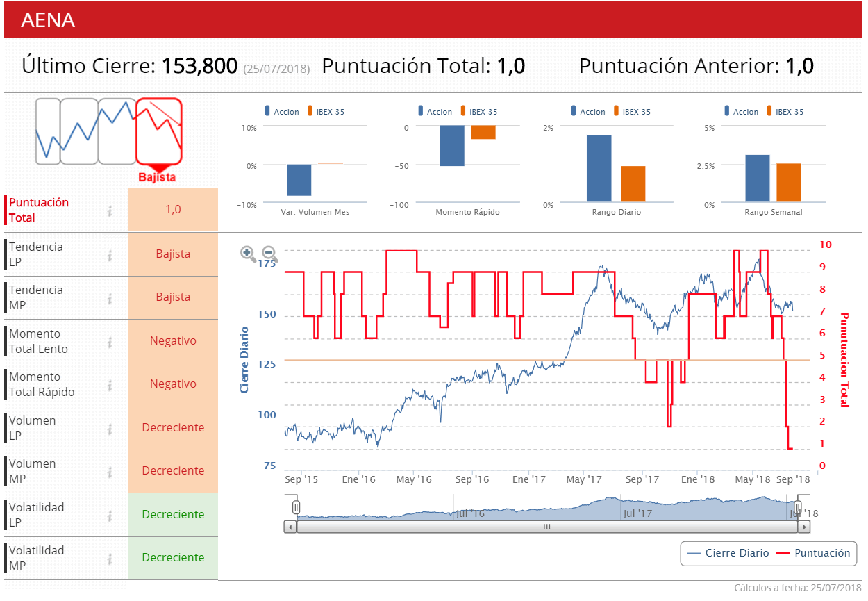
Task: Open info icon for Momento Total Lento
Action: point(110,342)
